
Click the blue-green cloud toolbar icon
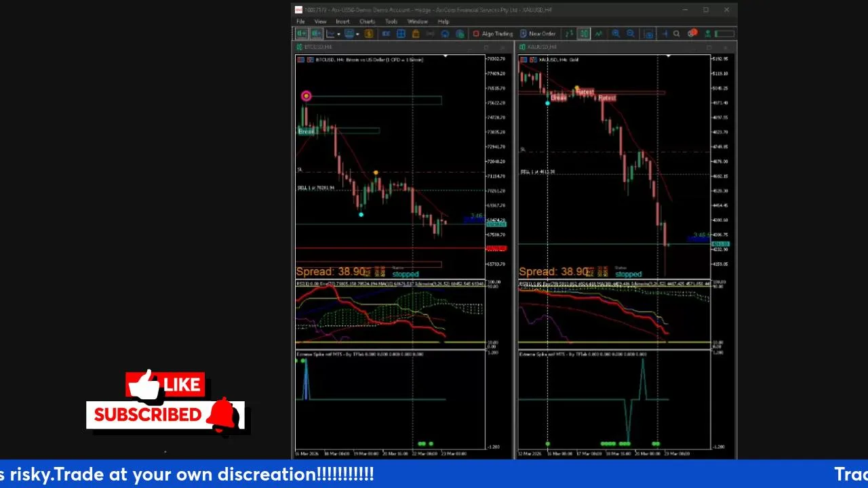(460, 33)
